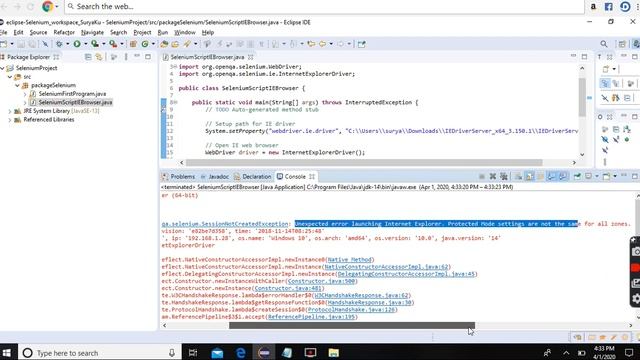Click Terminate (stop square) in Console

[482, 176]
